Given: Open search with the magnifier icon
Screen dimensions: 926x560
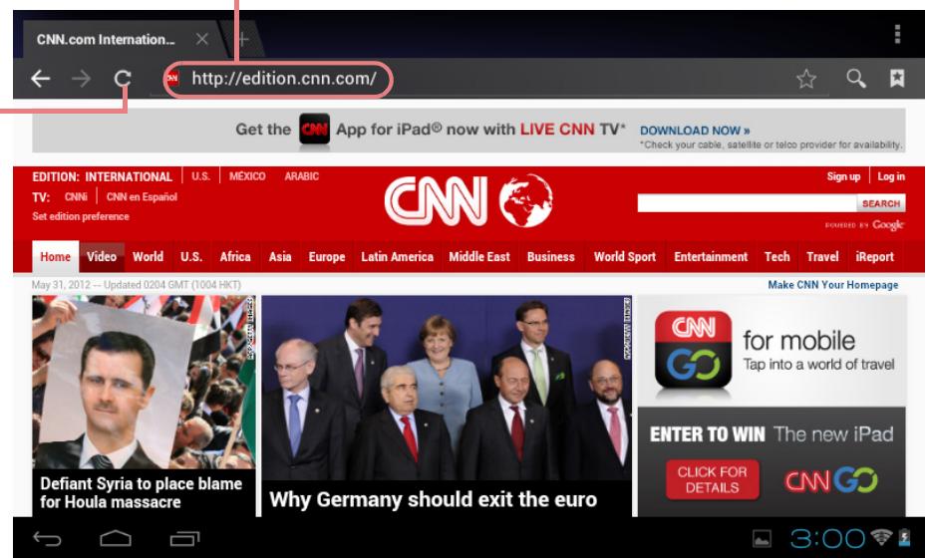Looking at the screenshot, I should (x=855, y=79).
